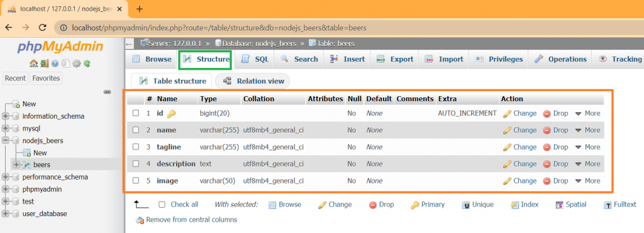The width and height of the screenshot is (644, 233).
Task: Open the More dropdown for the image row
Action: [x=588, y=180]
